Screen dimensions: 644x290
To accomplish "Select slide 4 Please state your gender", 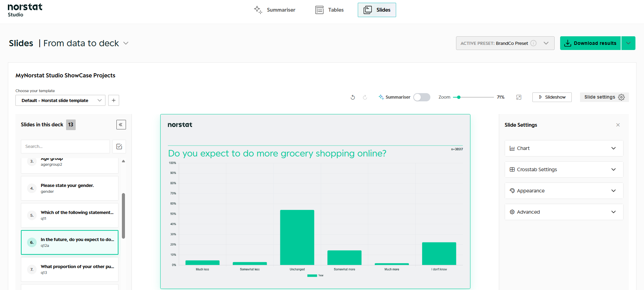I will click(x=70, y=188).
